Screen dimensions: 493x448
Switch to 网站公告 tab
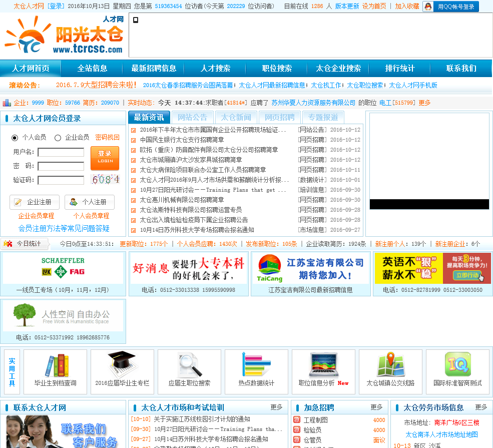(x=192, y=117)
